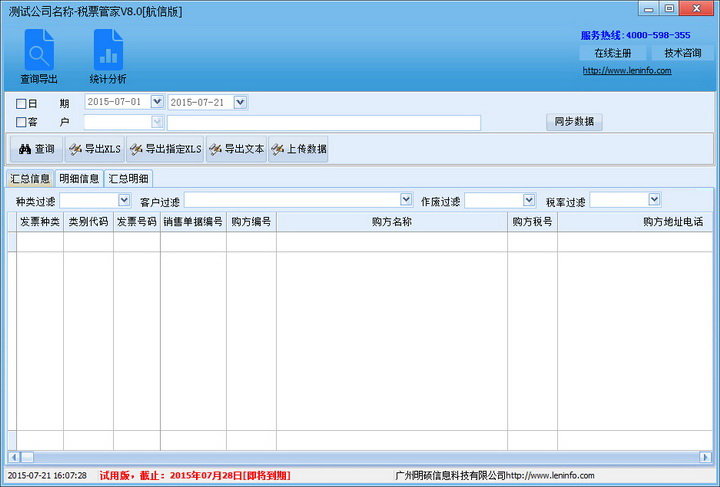Click the horizontal scrollbar right arrow

(x=705, y=457)
